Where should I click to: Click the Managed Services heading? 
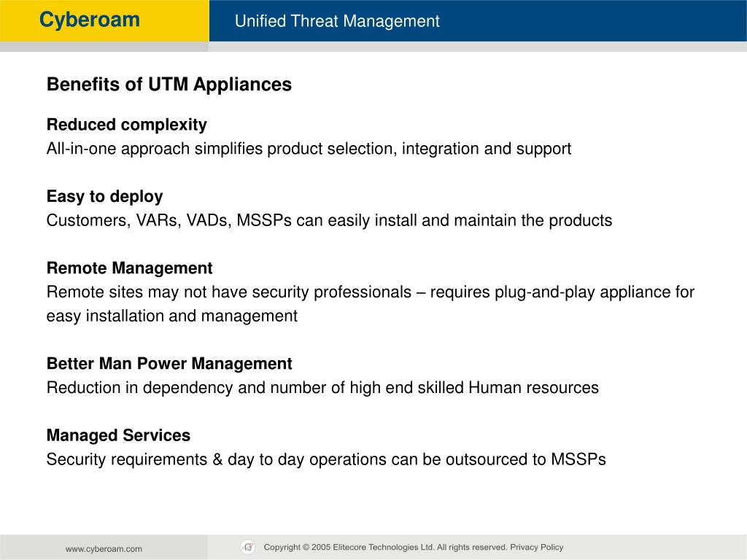click(x=119, y=435)
